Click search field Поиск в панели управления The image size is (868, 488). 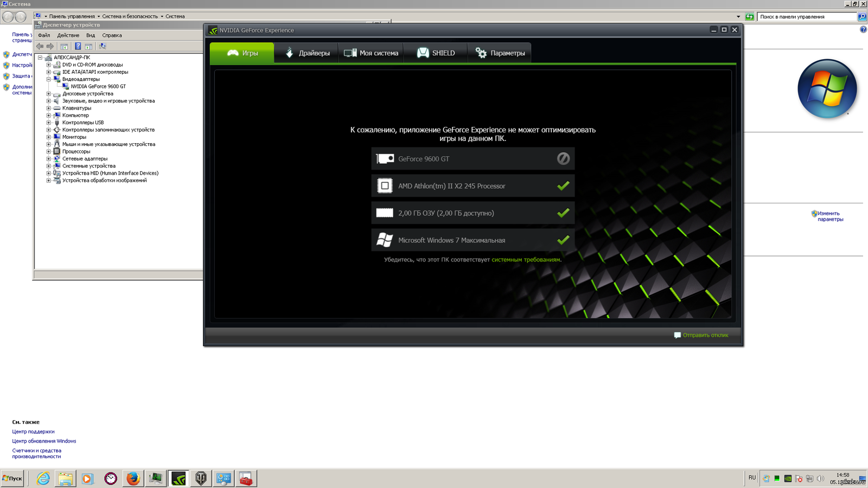click(x=807, y=17)
